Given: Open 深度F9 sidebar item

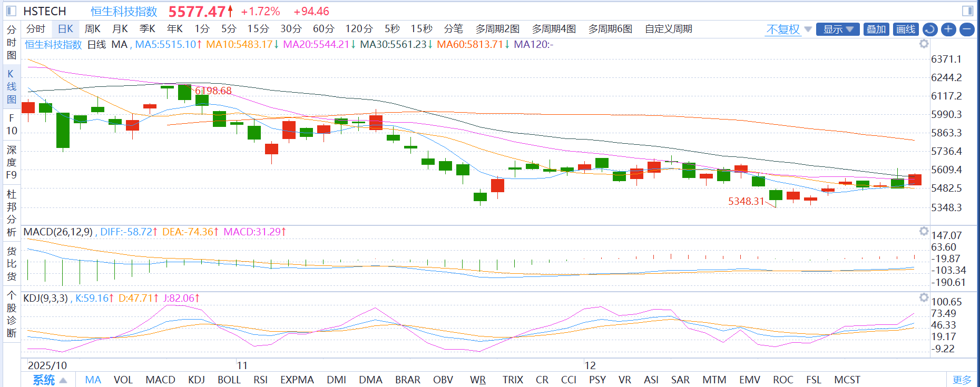Looking at the screenshot, I should pos(12,162).
